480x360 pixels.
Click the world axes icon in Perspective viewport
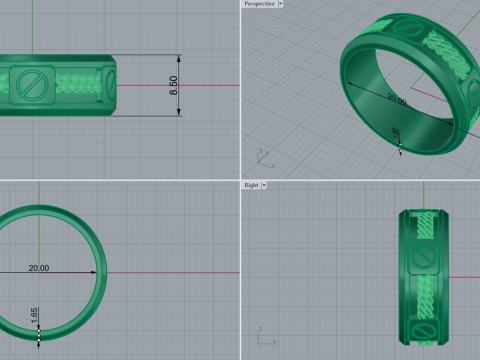click(x=265, y=158)
